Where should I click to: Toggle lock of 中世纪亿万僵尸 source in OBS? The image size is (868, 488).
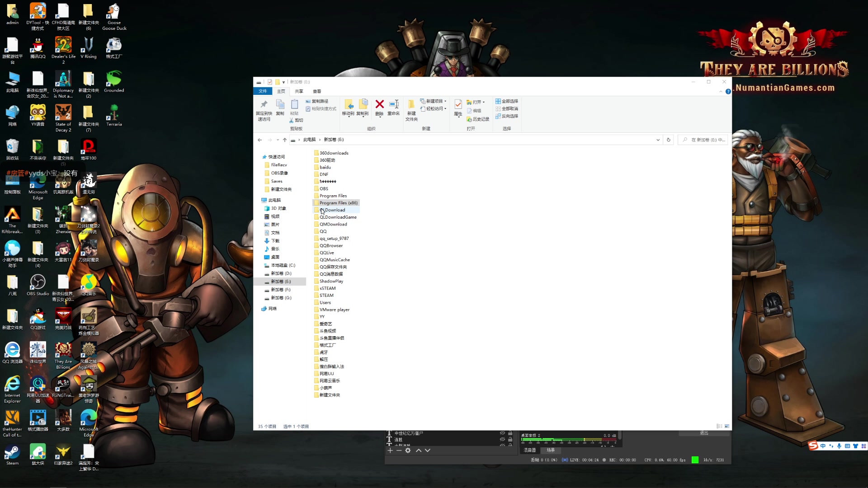coord(510,433)
